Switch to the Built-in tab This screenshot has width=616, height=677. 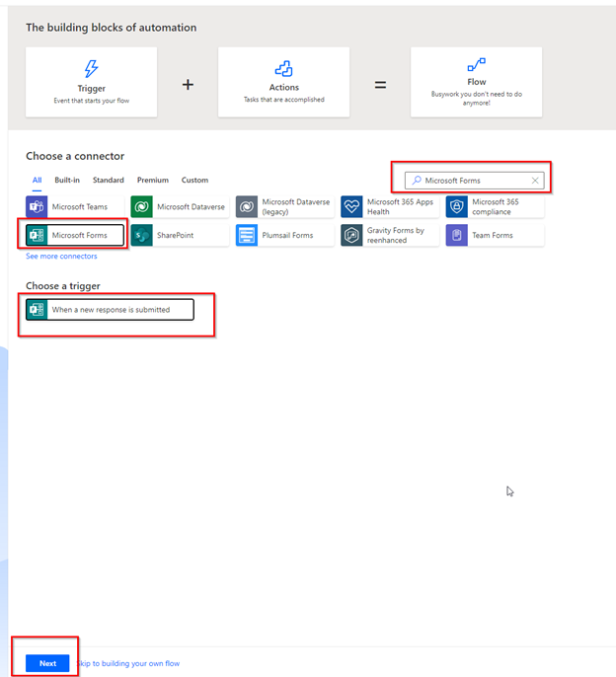coord(67,180)
